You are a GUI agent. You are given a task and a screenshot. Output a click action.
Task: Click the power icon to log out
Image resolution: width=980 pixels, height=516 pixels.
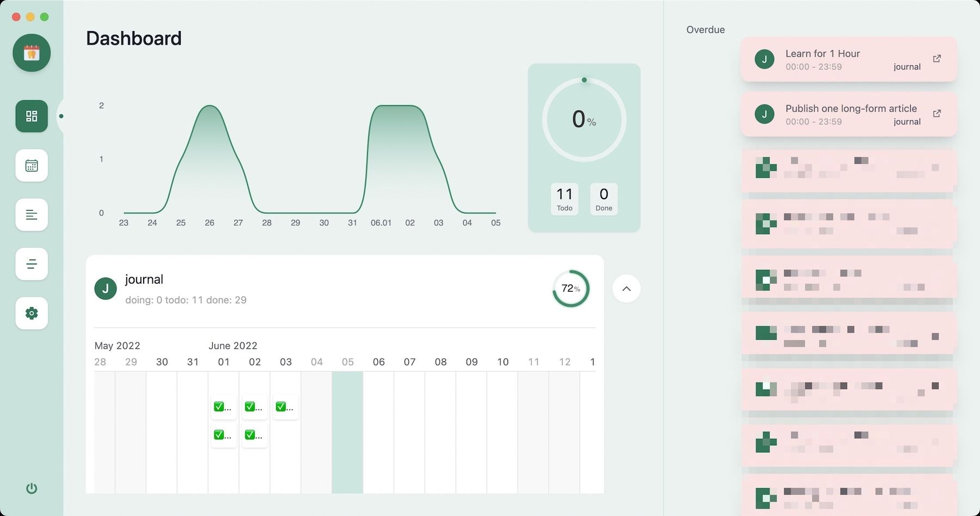32,488
